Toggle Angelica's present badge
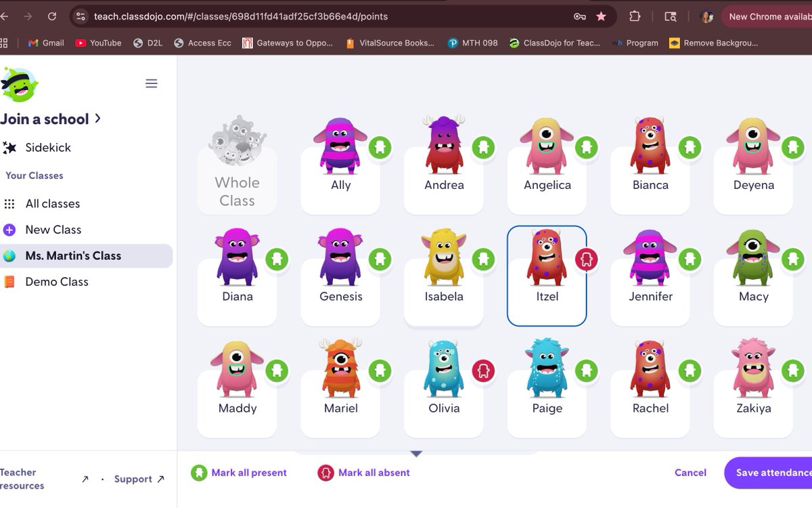The height and width of the screenshot is (508, 812). pos(587,148)
